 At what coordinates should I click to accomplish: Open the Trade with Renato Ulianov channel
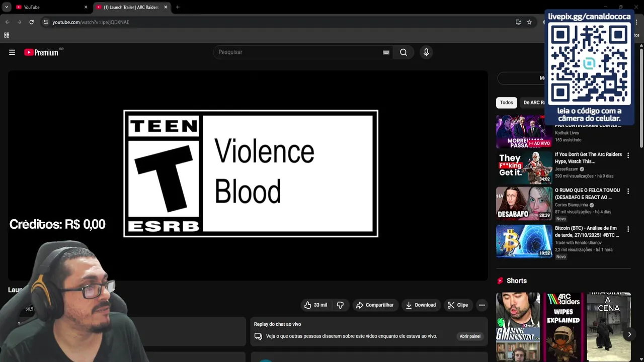[x=578, y=243]
